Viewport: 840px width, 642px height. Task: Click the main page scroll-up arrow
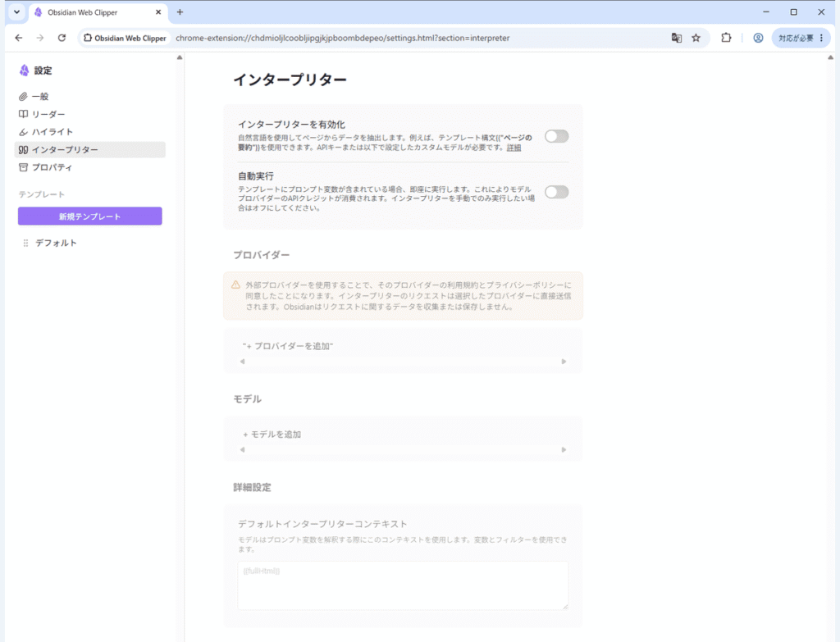pos(830,57)
